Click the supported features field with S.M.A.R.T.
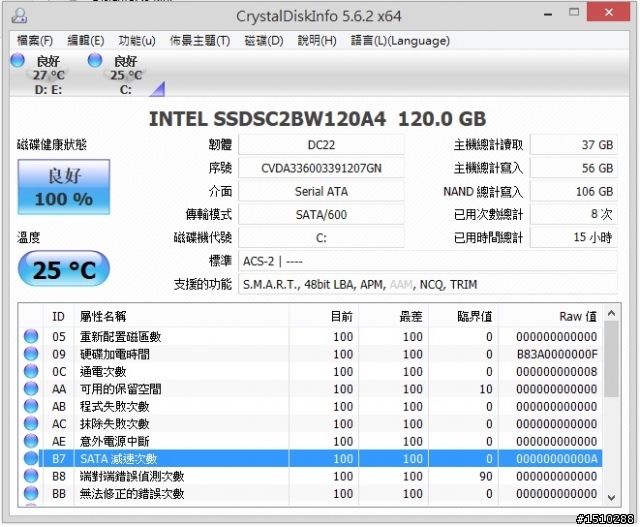Screen dimensions: 640x527 point(428,285)
